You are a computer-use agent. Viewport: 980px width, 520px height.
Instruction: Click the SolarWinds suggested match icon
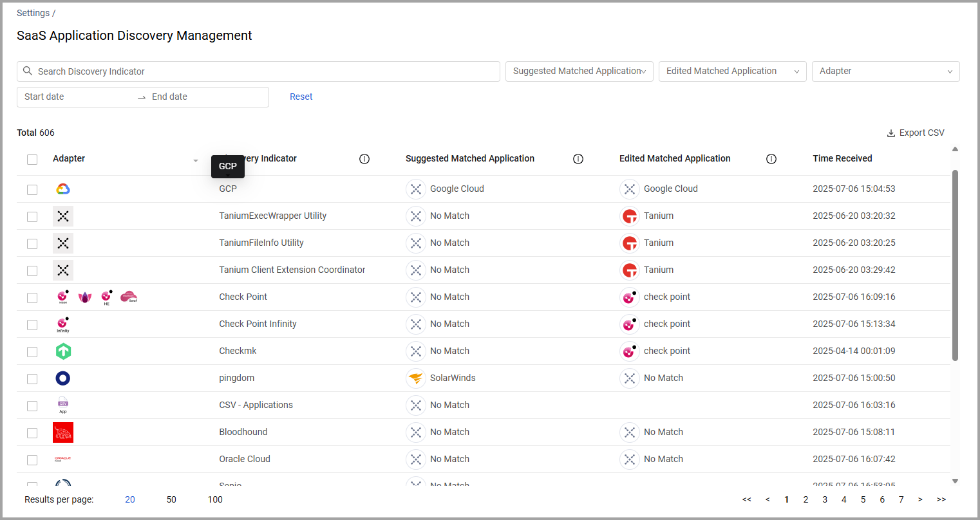[416, 378]
